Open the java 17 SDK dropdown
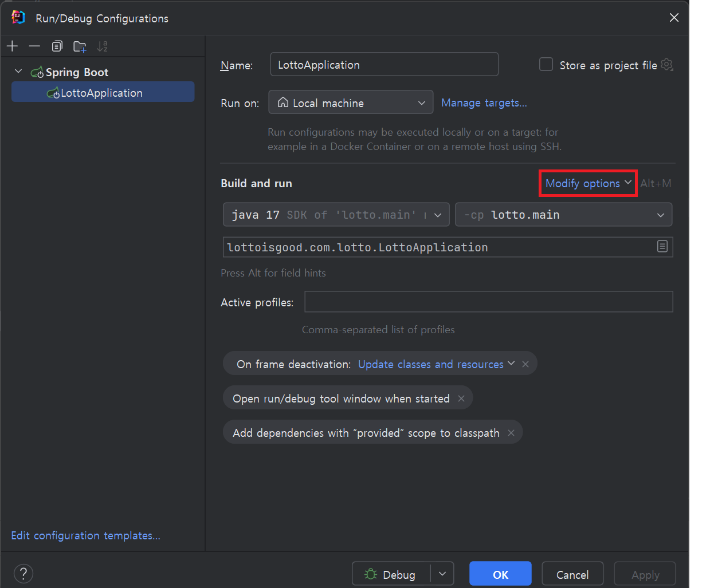 (438, 215)
